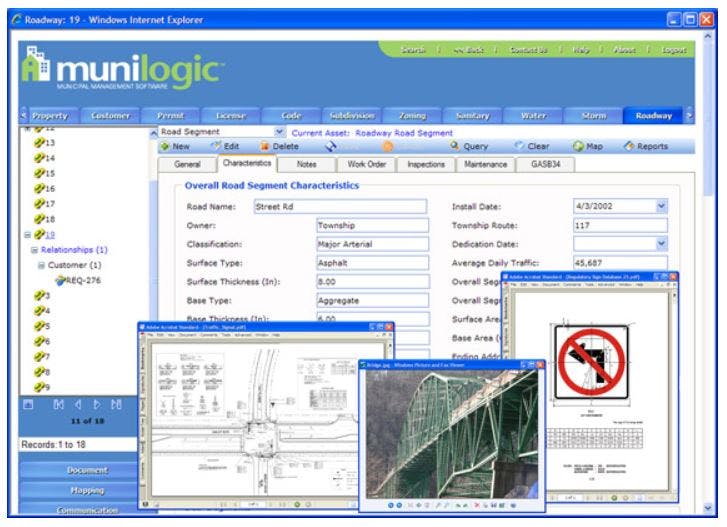Collapse tree node 19

pyautogui.click(x=27, y=235)
